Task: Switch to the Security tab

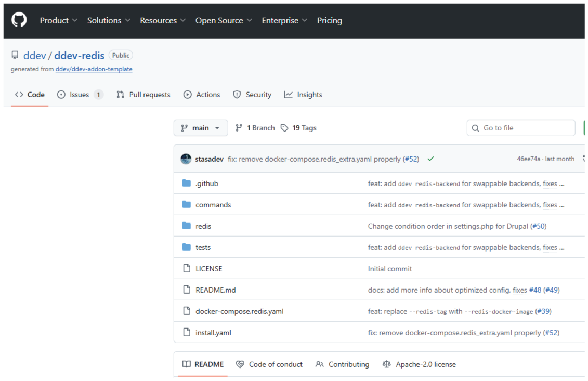Action: click(252, 95)
